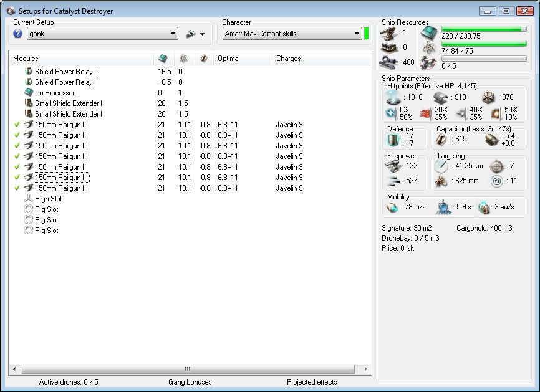Click the Defence shield icon

tap(393, 140)
